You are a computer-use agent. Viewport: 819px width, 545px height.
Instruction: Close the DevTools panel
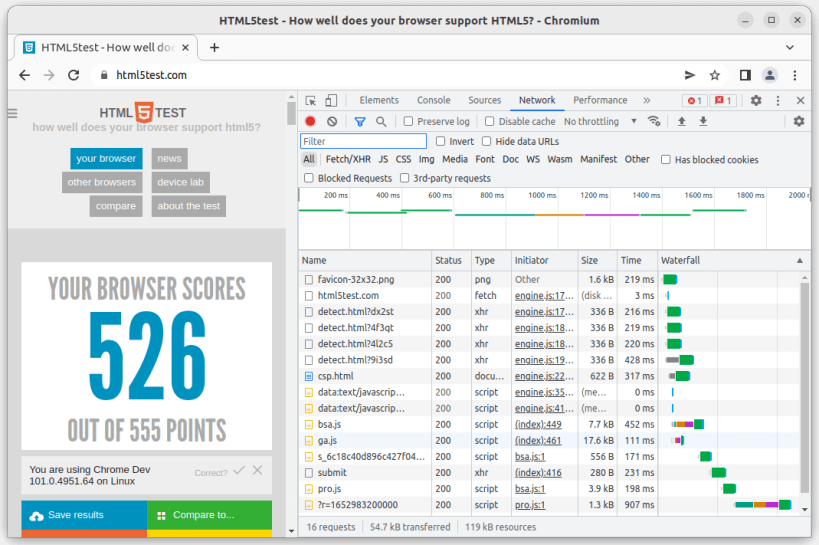pos(800,100)
